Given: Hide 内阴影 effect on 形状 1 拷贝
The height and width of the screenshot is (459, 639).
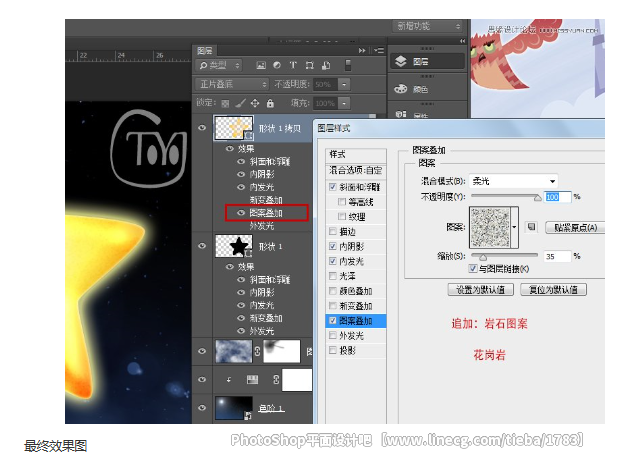Looking at the screenshot, I should point(241,174).
